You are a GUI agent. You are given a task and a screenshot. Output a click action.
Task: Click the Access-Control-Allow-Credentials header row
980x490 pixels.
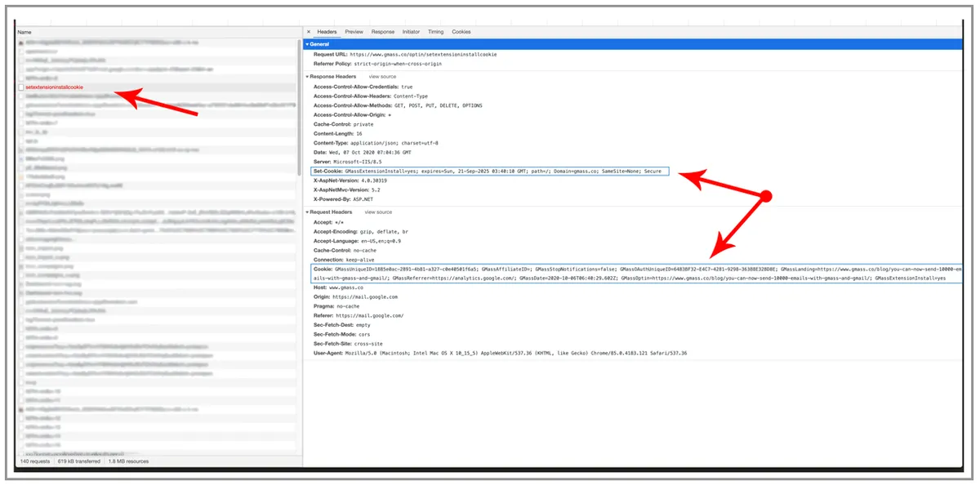point(363,86)
